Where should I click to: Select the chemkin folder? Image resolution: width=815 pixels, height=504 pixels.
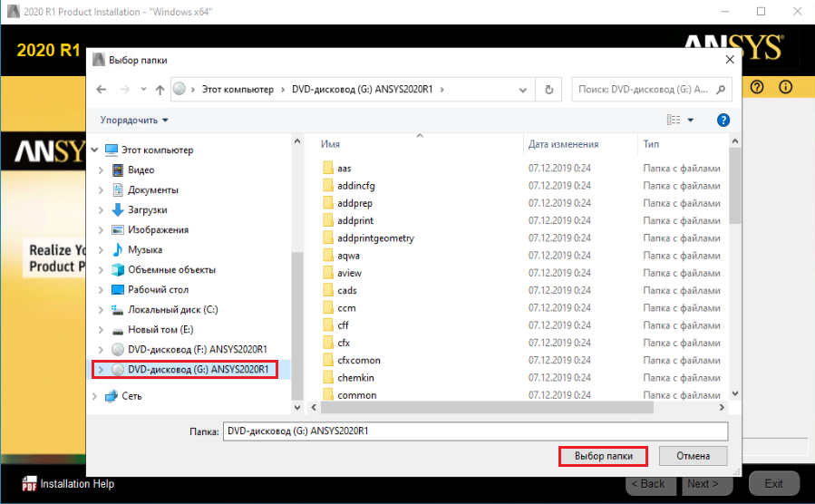[355, 378]
